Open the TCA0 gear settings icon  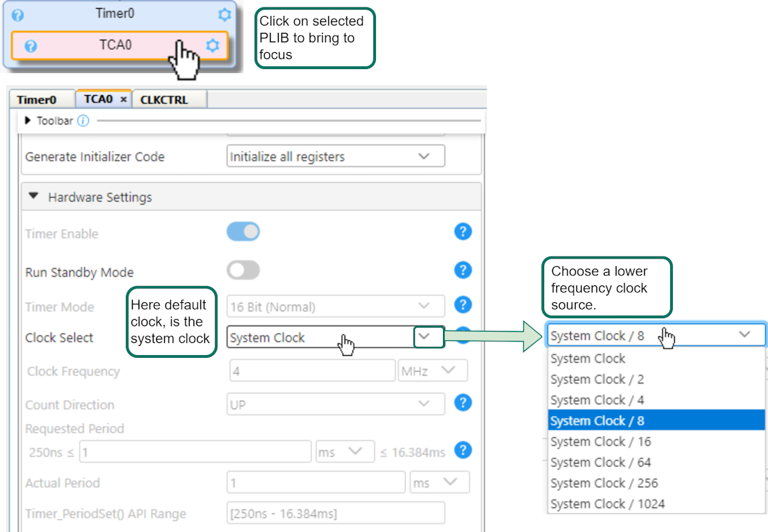(212, 46)
